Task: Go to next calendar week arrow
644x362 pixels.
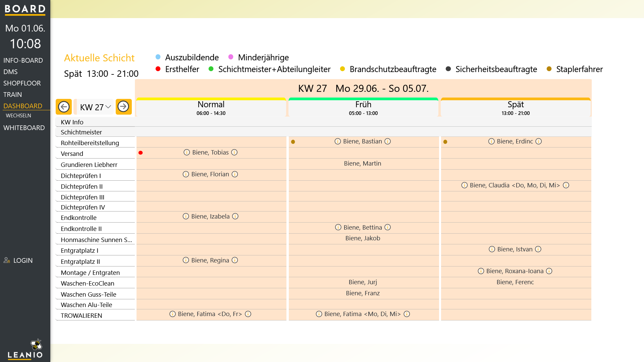Action: [123, 107]
